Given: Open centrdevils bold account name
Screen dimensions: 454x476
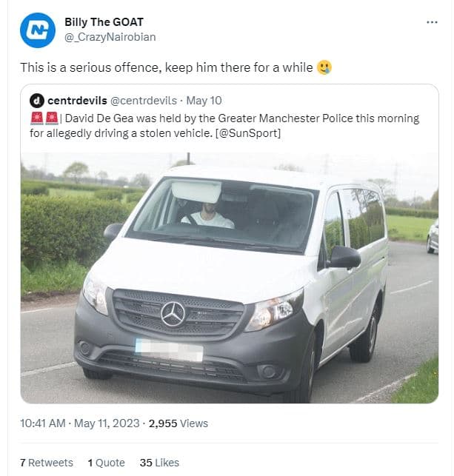Looking at the screenshot, I should [x=77, y=100].
